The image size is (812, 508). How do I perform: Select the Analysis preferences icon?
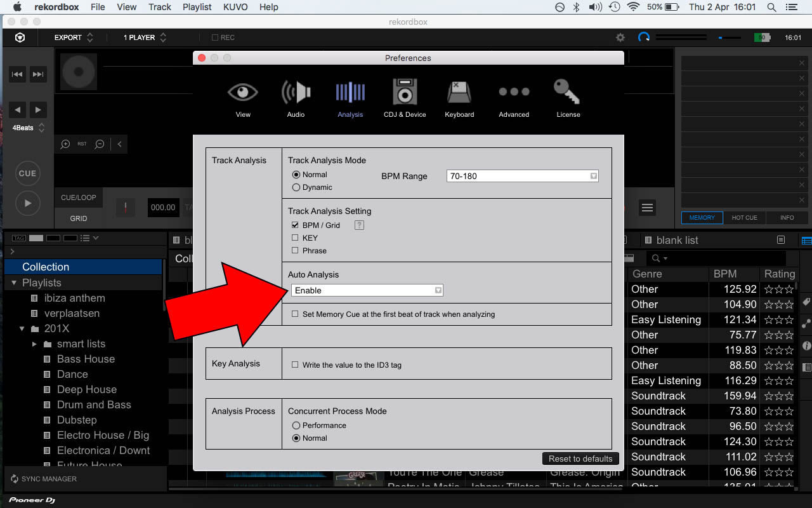(x=350, y=97)
